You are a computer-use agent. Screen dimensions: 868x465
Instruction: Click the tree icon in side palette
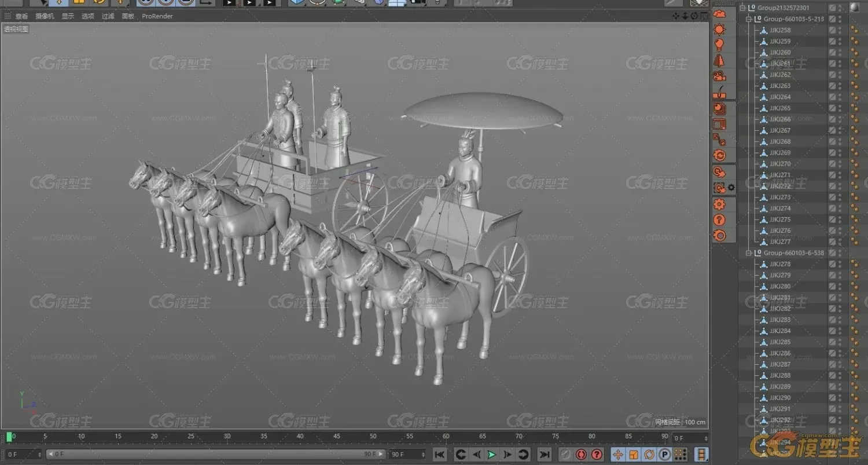coord(719,60)
